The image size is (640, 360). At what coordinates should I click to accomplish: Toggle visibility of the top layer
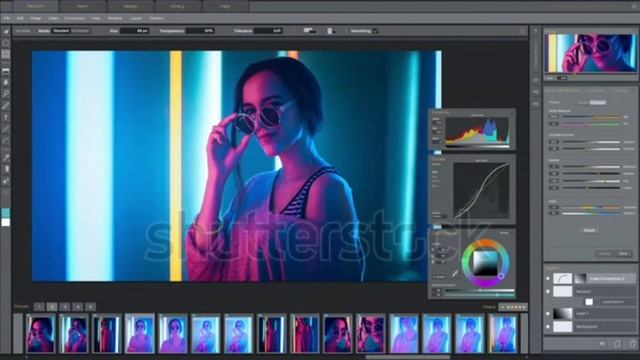click(x=548, y=278)
